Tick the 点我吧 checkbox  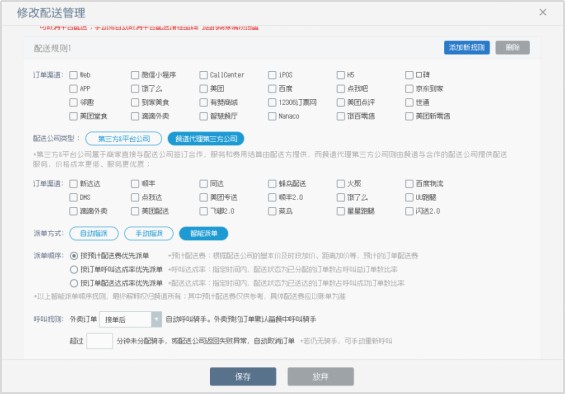341,88
